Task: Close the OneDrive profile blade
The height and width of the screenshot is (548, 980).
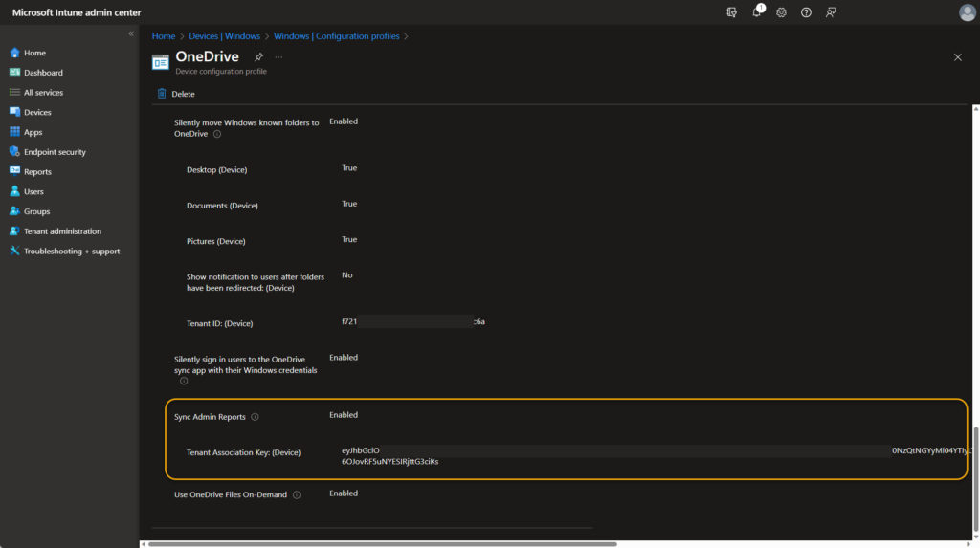Action: [957, 56]
